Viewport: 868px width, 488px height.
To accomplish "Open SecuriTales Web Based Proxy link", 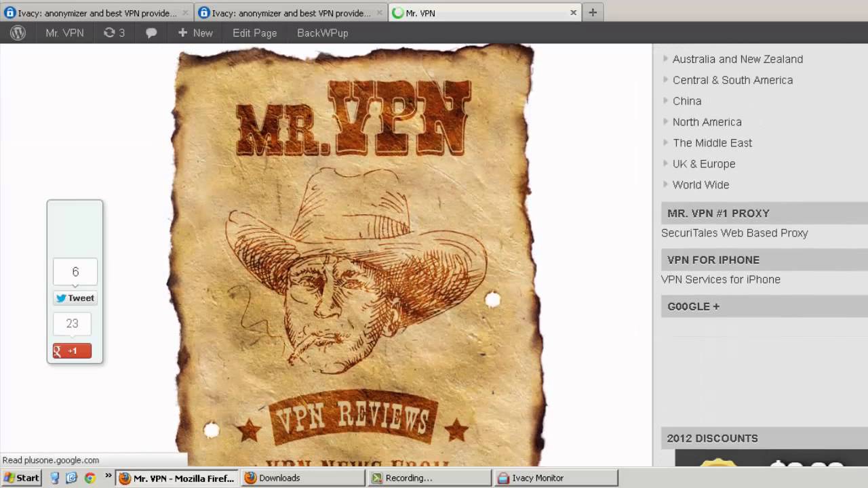I will (734, 233).
